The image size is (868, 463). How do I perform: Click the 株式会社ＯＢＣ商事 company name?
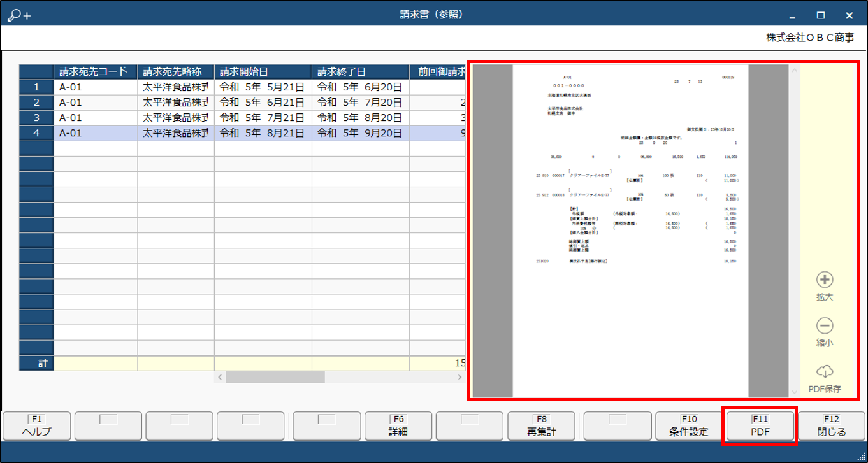click(810, 38)
